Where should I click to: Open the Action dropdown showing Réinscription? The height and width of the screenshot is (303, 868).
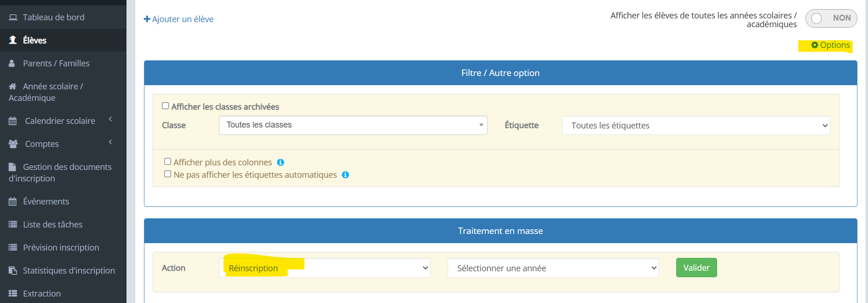point(325,268)
